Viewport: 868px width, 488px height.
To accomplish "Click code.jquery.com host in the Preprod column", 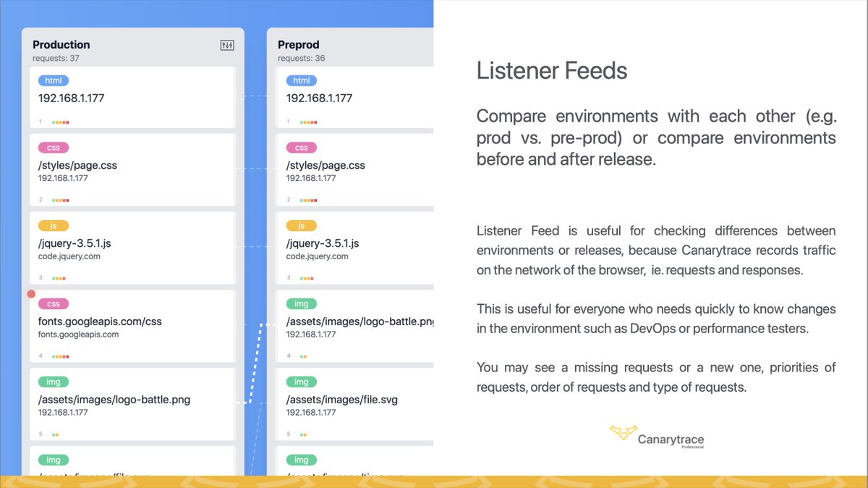I will [x=318, y=256].
